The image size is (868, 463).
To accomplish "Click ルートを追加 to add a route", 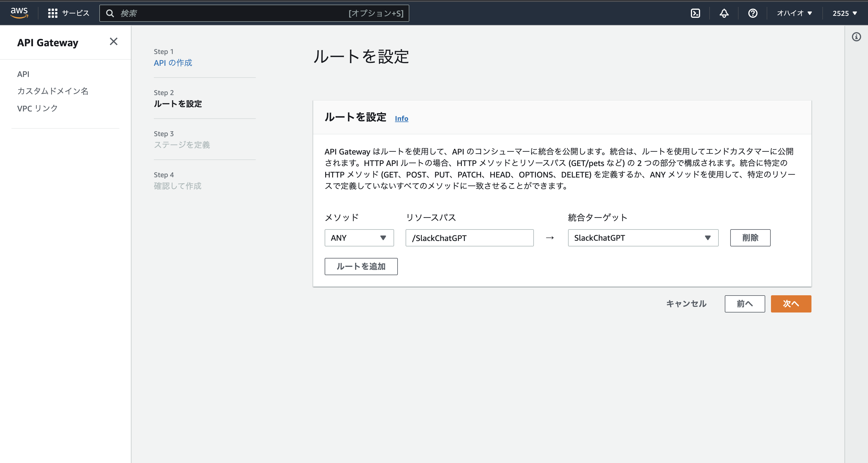I will tap(361, 267).
